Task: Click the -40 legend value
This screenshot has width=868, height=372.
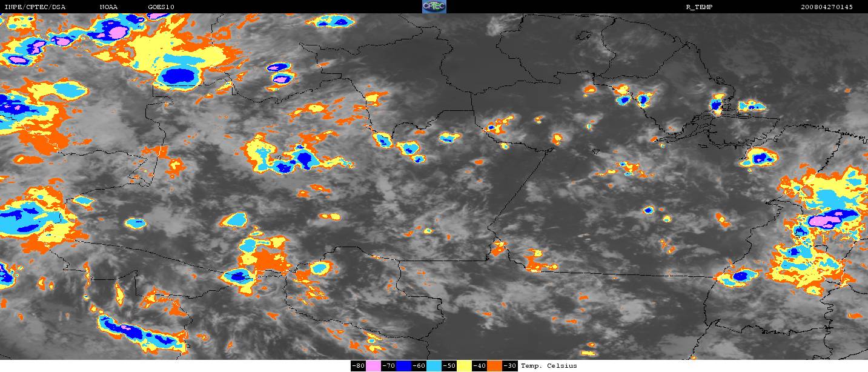Action: point(479,366)
